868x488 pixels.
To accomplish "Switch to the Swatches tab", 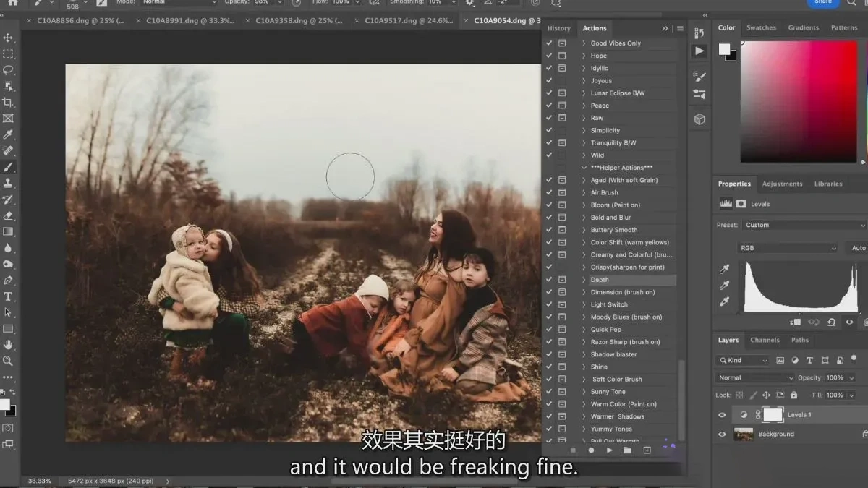I will tap(761, 27).
